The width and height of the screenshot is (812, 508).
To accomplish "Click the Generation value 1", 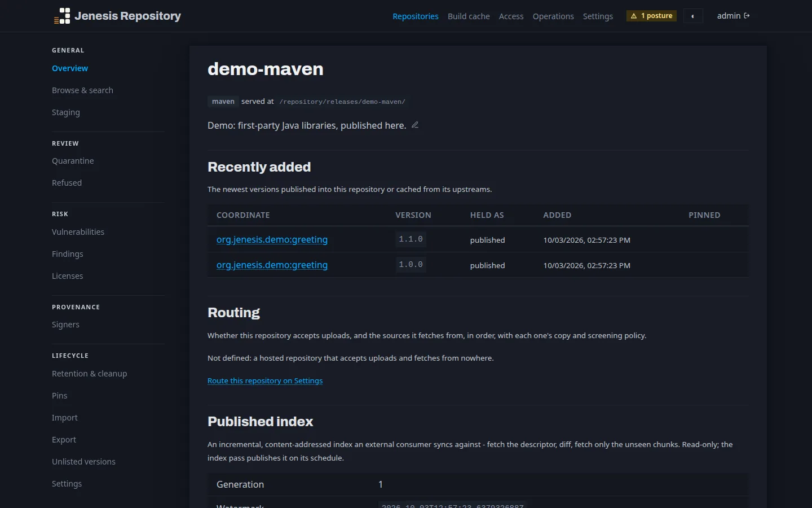I will coord(381,484).
